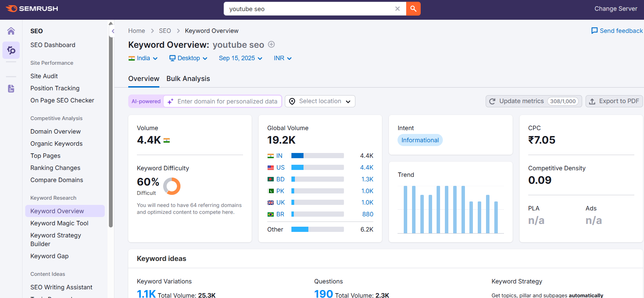Go to SEO in the breadcrumb
This screenshot has width=644, height=298.
click(x=165, y=31)
